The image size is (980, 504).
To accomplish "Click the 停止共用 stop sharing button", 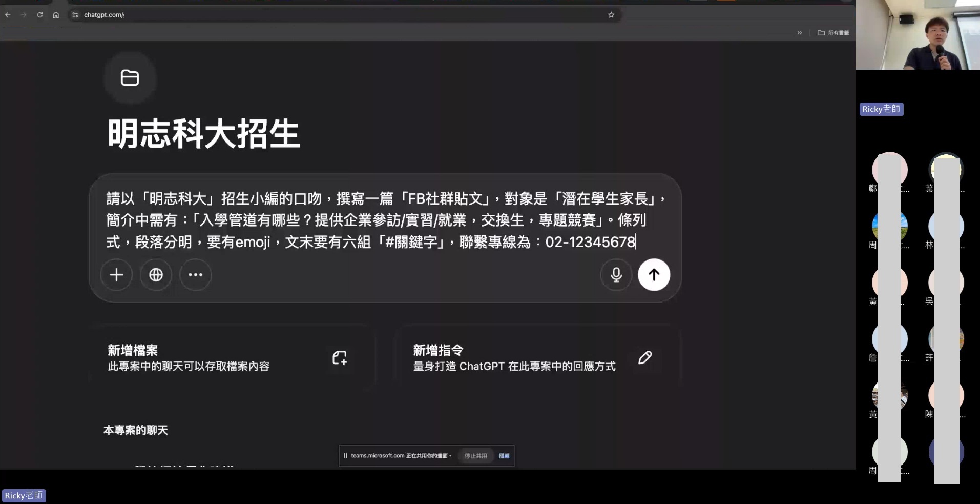I will pyautogui.click(x=475, y=456).
